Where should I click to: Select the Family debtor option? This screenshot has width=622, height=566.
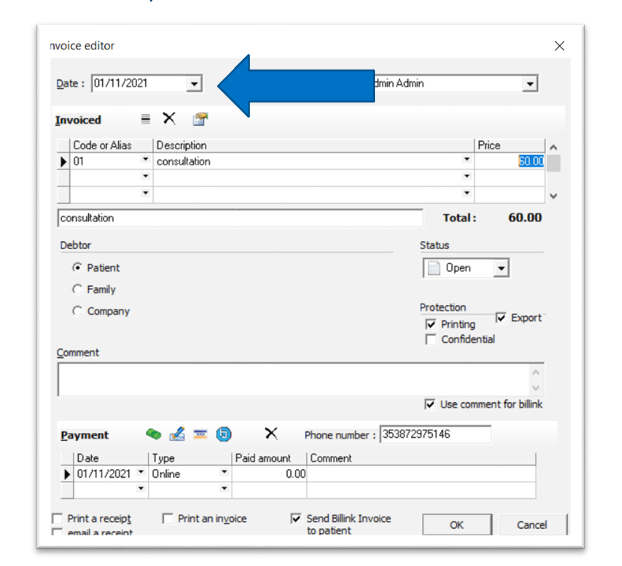pyautogui.click(x=78, y=290)
